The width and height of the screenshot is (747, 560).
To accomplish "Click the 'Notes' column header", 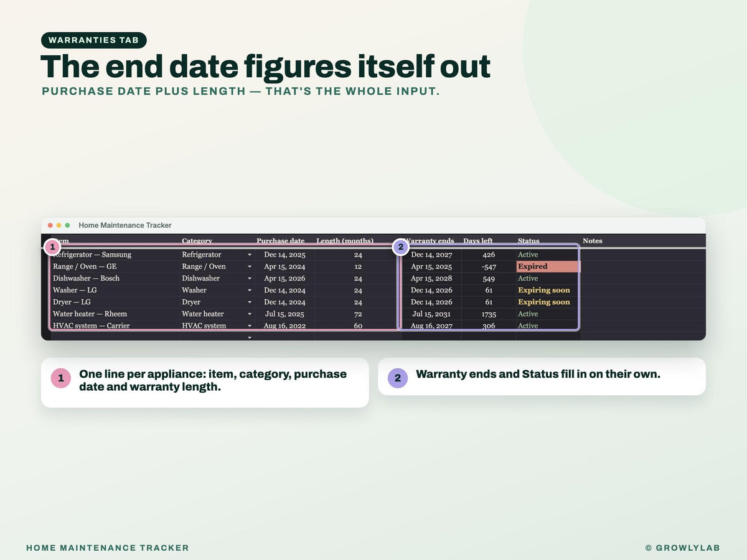I will coord(592,241).
